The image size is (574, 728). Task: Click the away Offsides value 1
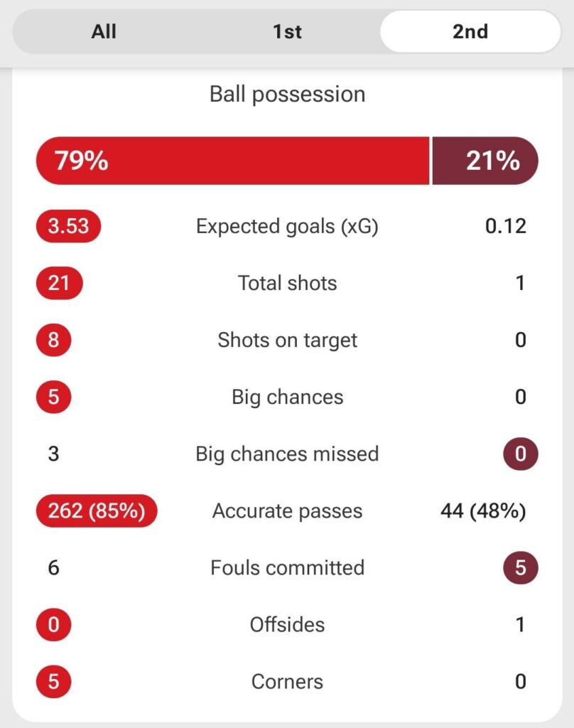[x=520, y=624]
